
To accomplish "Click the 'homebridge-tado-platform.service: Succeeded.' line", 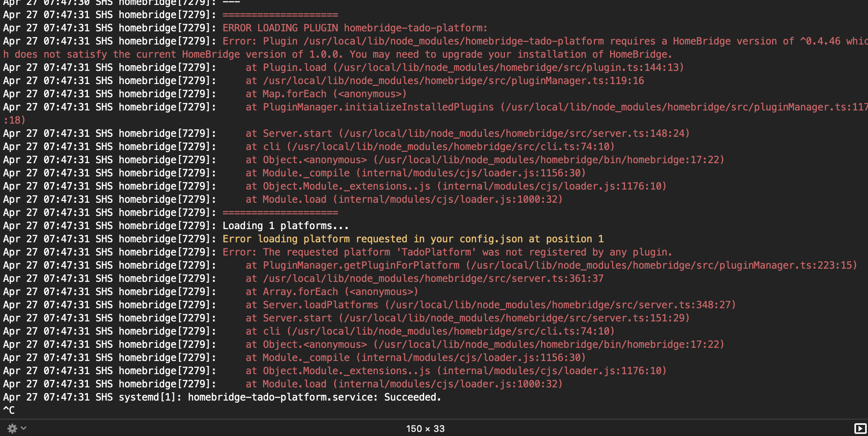I will tap(314, 397).
